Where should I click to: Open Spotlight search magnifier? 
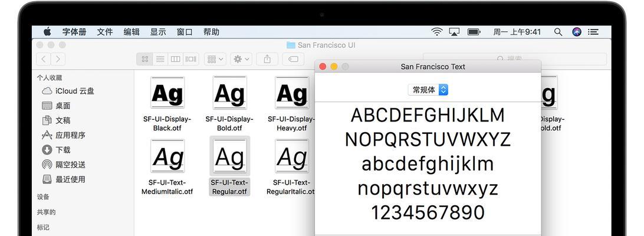(x=558, y=32)
